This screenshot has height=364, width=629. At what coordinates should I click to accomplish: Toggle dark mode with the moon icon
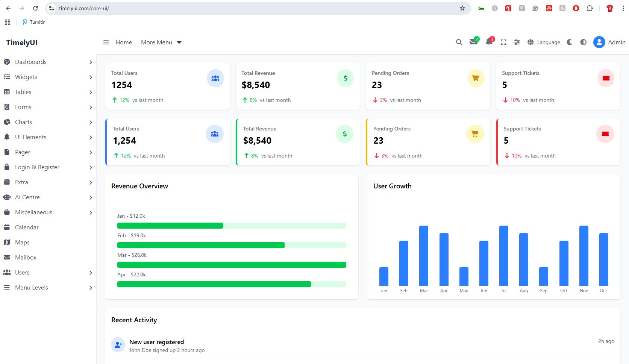(570, 42)
